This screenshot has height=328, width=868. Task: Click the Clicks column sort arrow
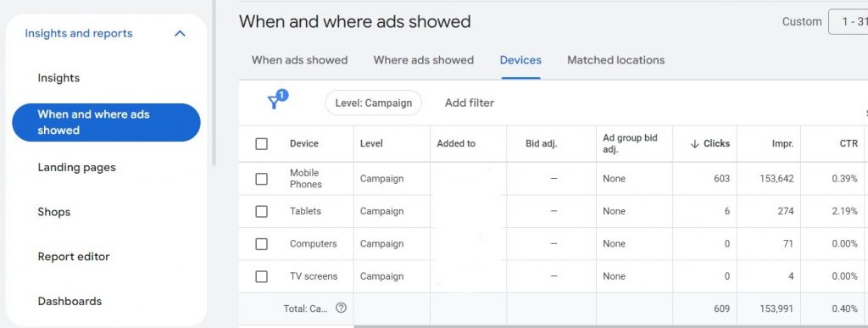[695, 144]
